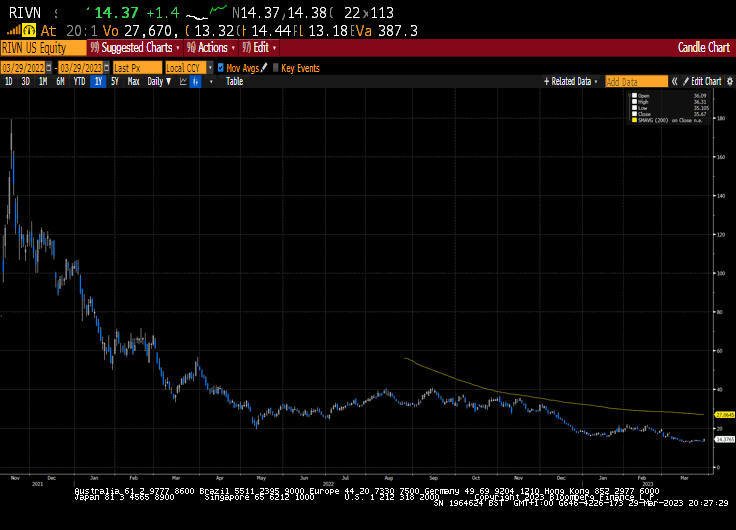Select the 1M time range

point(43,82)
